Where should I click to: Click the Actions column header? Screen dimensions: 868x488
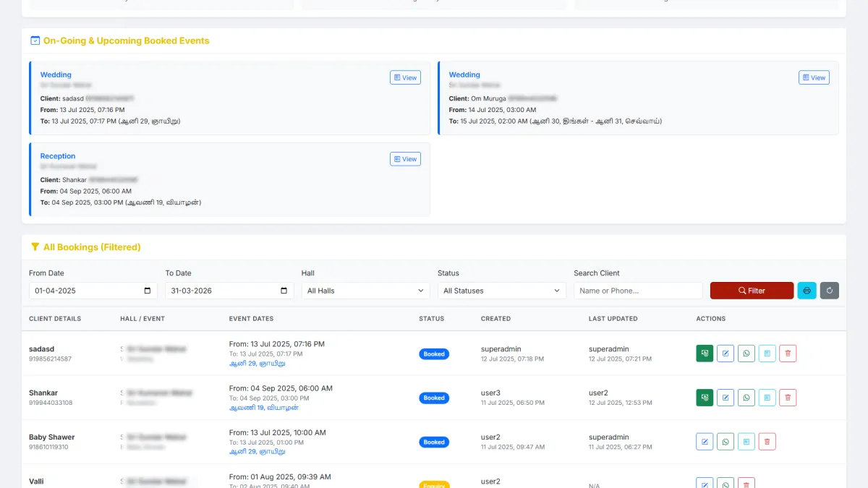[x=711, y=318]
